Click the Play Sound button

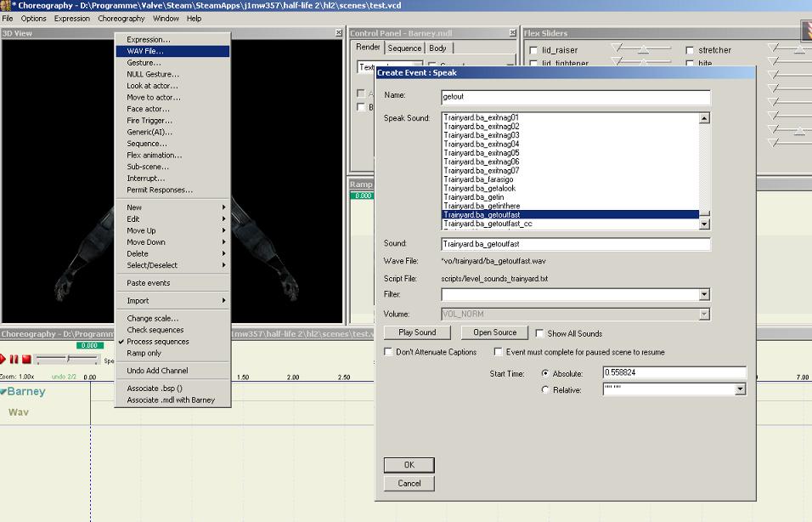coord(417,332)
